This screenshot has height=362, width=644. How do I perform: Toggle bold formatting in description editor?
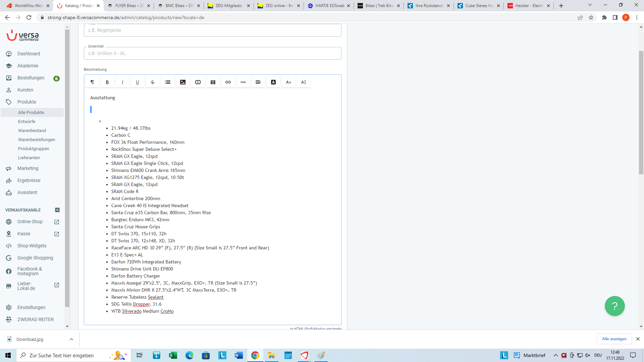(107, 82)
